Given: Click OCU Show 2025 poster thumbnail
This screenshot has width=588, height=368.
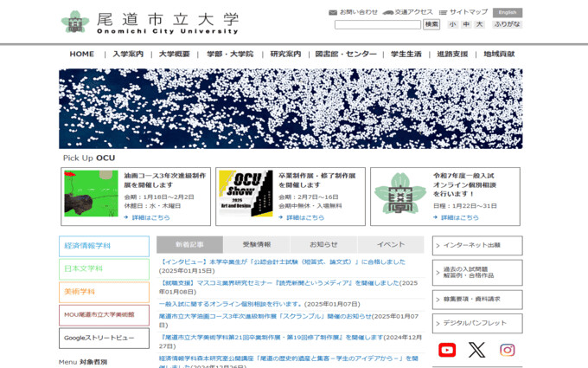Looking at the screenshot, I should pos(246,193).
